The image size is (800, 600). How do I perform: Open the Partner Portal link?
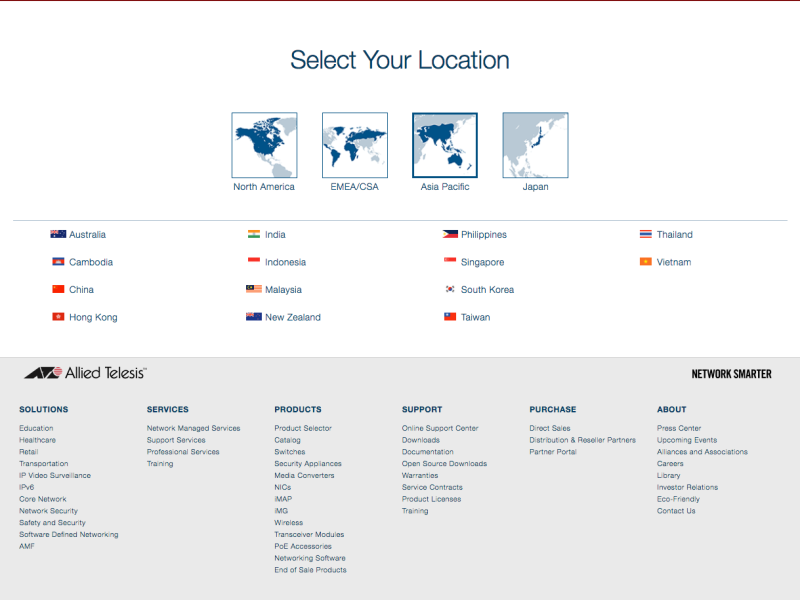(553, 452)
